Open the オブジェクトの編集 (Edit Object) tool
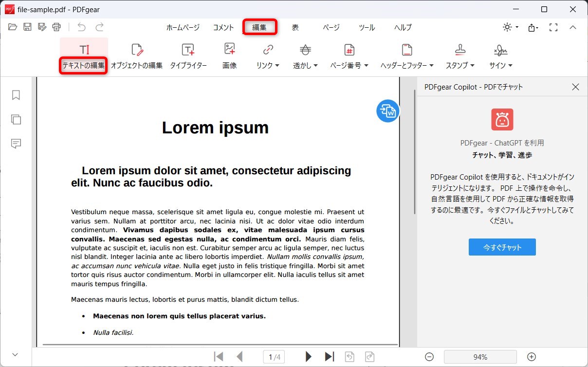The image size is (588, 367). [x=136, y=55]
